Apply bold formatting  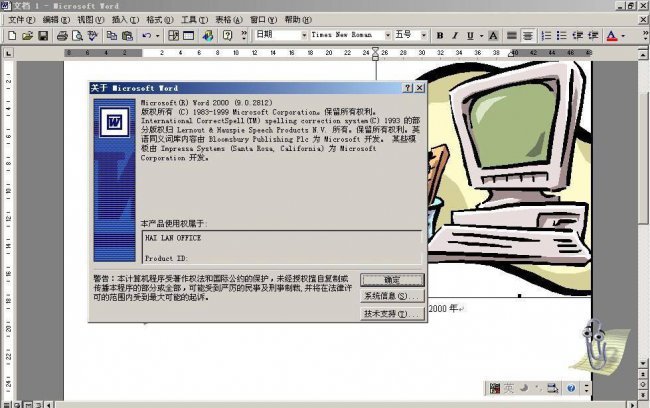[x=440, y=36]
